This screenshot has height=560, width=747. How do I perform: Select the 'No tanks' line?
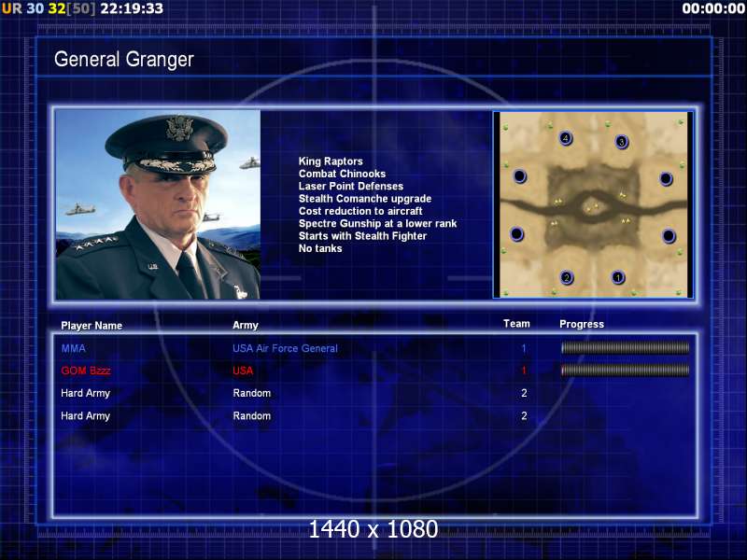click(x=320, y=248)
